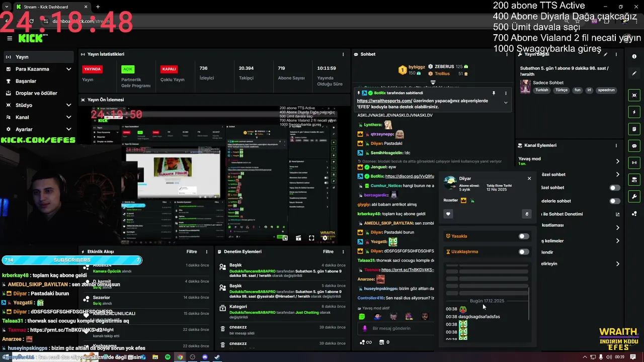
Task: Click the speedrun tag chip
Action: point(606,90)
